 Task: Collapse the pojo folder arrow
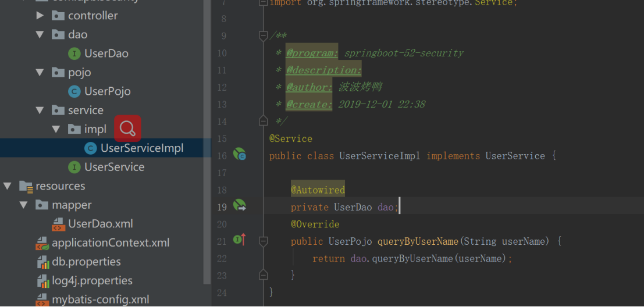point(40,73)
